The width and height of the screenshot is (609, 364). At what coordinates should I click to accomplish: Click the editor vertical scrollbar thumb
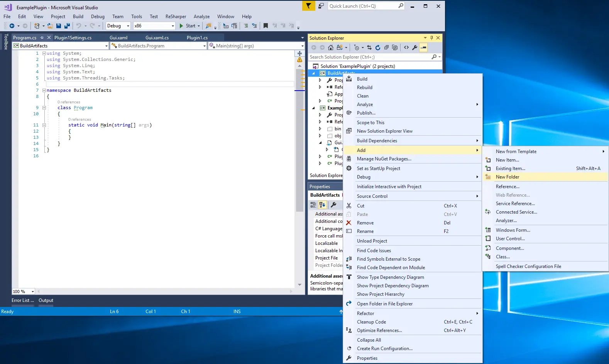pyautogui.click(x=300, y=141)
